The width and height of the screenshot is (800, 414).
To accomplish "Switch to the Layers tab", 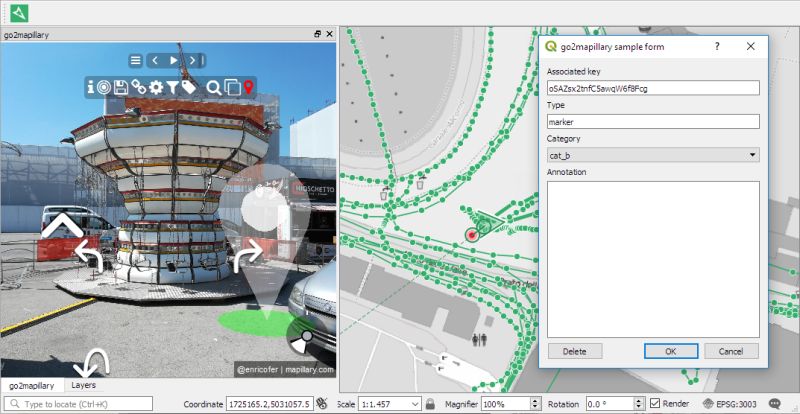I will [x=84, y=385].
